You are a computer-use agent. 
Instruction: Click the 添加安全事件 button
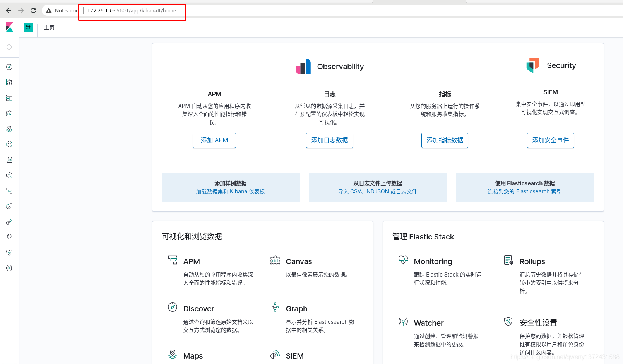pos(551,140)
